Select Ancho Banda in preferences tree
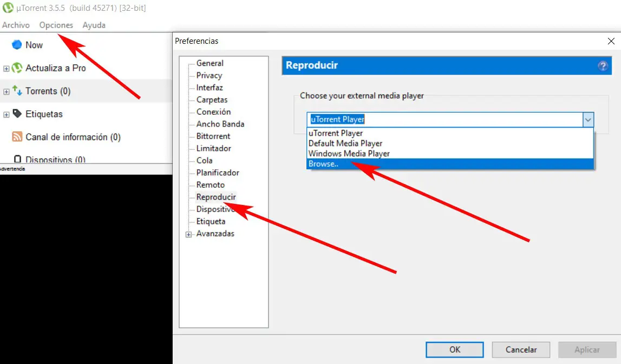The height and width of the screenshot is (364, 621). click(x=220, y=124)
